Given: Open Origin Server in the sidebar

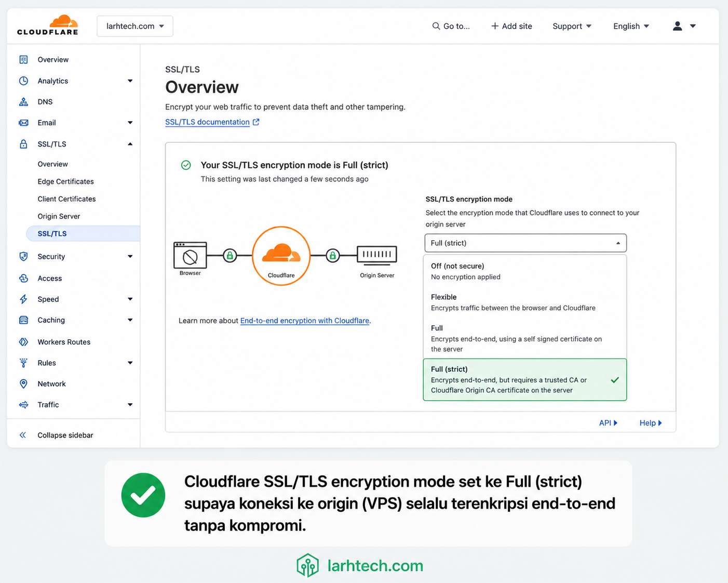Looking at the screenshot, I should [59, 216].
